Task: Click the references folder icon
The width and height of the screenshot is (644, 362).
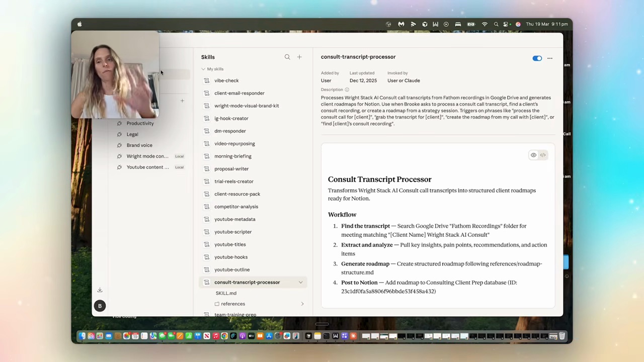Action: [x=217, y=304]
